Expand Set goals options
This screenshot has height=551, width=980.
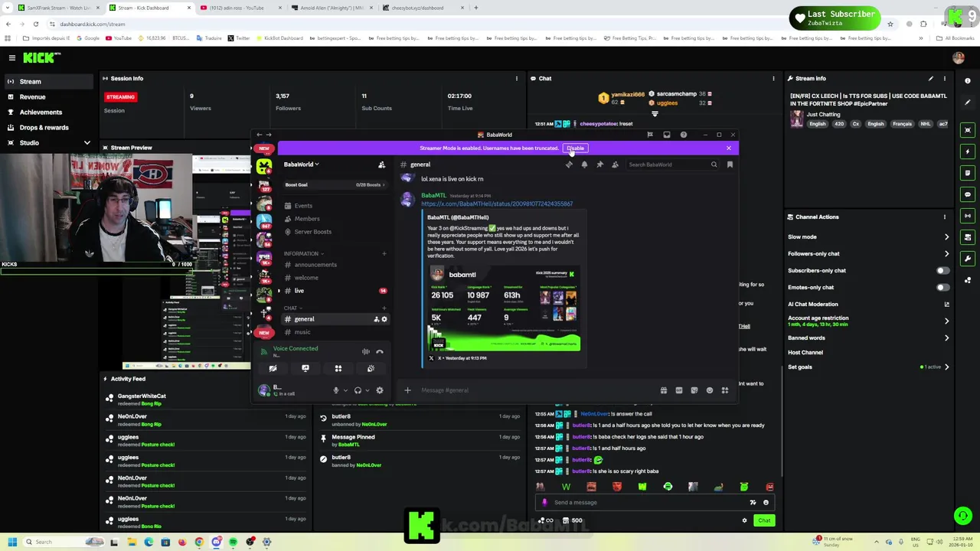point(946,367)
